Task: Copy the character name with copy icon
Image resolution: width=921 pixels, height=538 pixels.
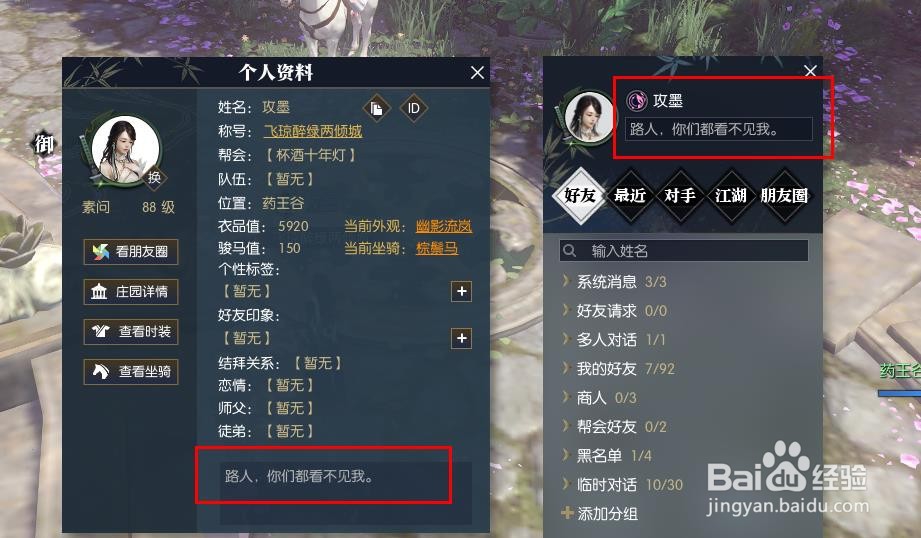Action: [x=377, y=109]
